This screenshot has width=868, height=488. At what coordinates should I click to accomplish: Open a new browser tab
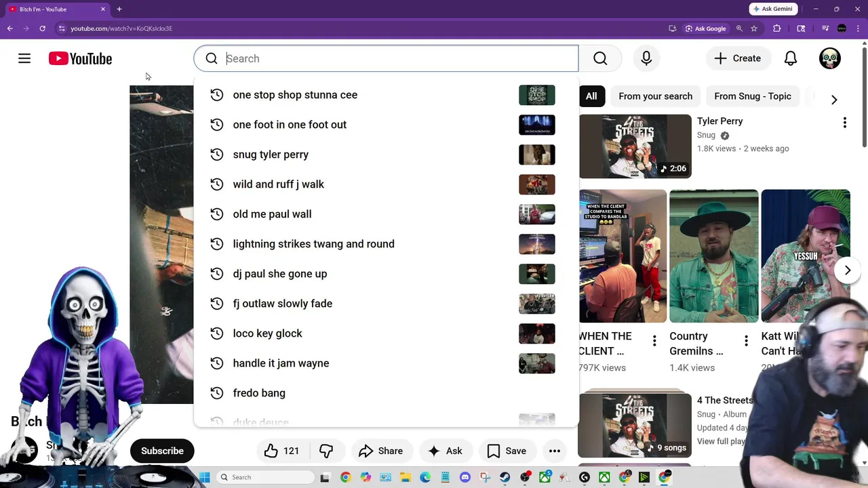pyautogui.click(x=119, y=9)
